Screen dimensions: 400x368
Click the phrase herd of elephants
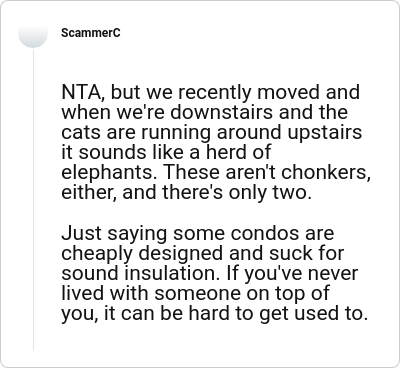166,162
